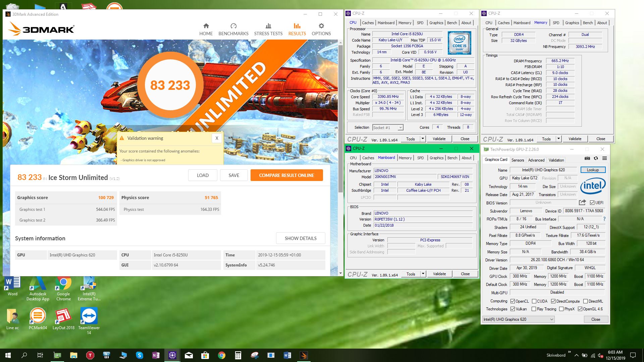Open Task View on the taskbar
Screen dimensions: 644x362
point(40,355)
